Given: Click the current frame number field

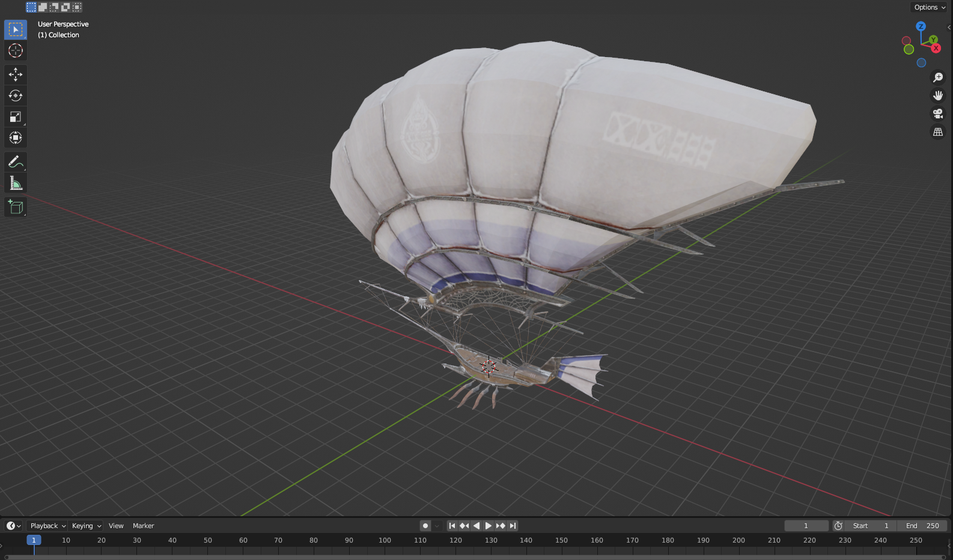Looking at the screenshot, I should coord(806,526).
